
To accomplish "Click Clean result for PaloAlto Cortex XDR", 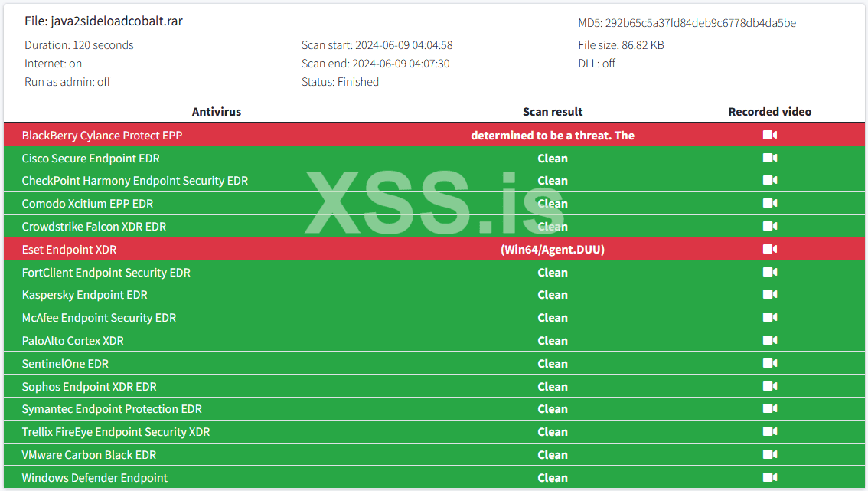I will (553, 341).
